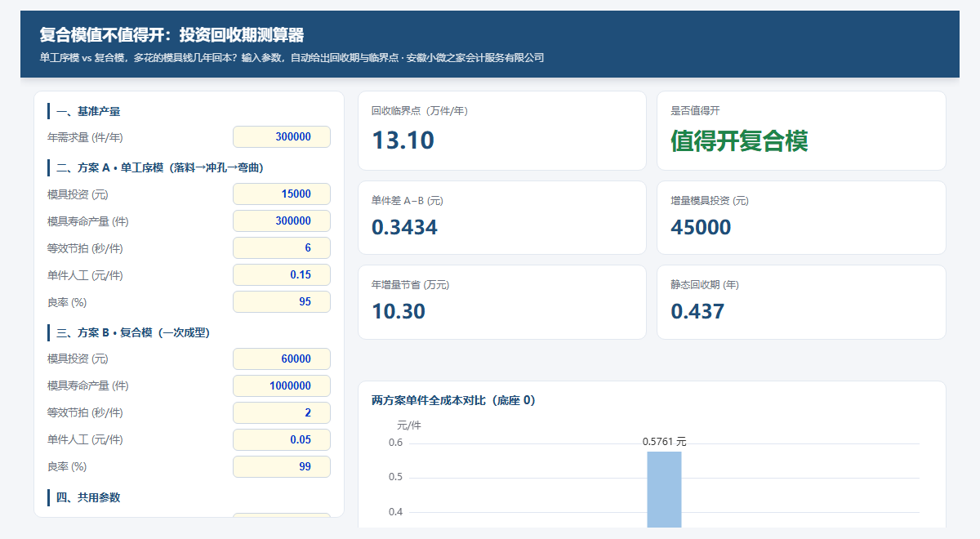The image size is (980, 539).
Task: Click the 增量模具投资 value 45000
Action: pos(701,227)
